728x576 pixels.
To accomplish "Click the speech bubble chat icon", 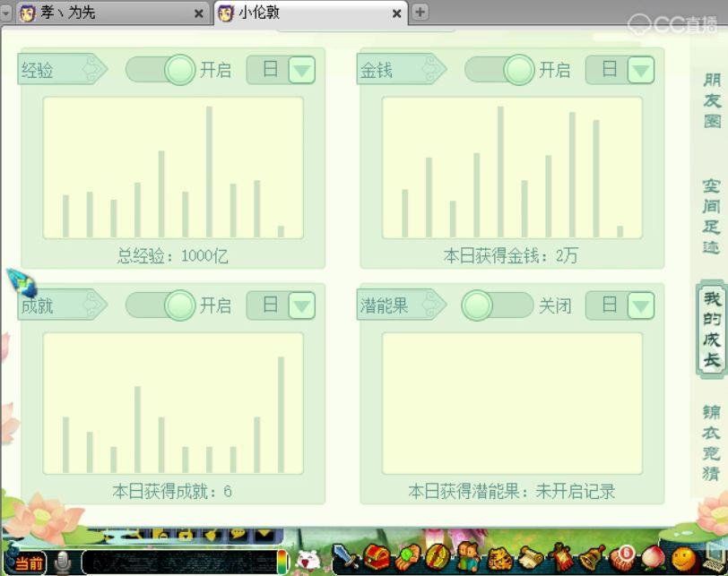I will tap(238, 534).
